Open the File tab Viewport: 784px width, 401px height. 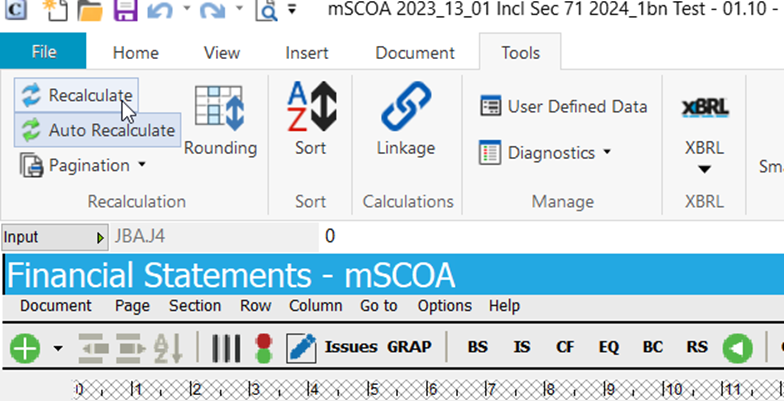[44, 53]
